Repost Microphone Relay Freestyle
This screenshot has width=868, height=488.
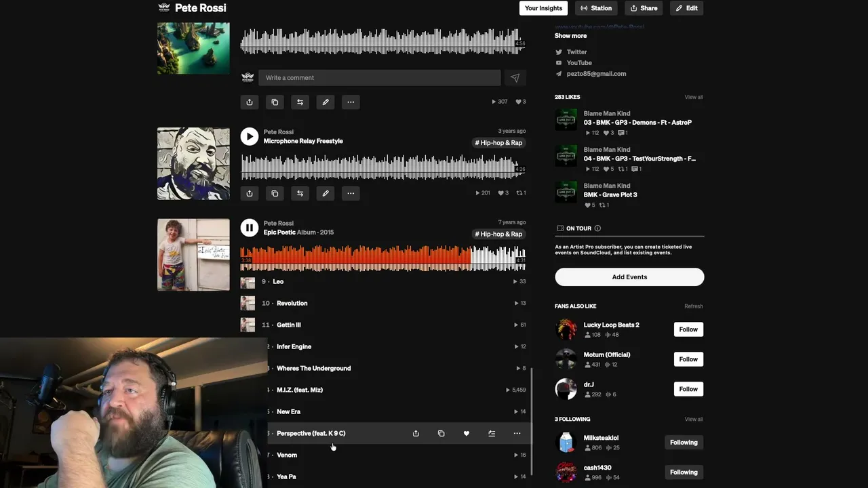[x=300, y=193]
